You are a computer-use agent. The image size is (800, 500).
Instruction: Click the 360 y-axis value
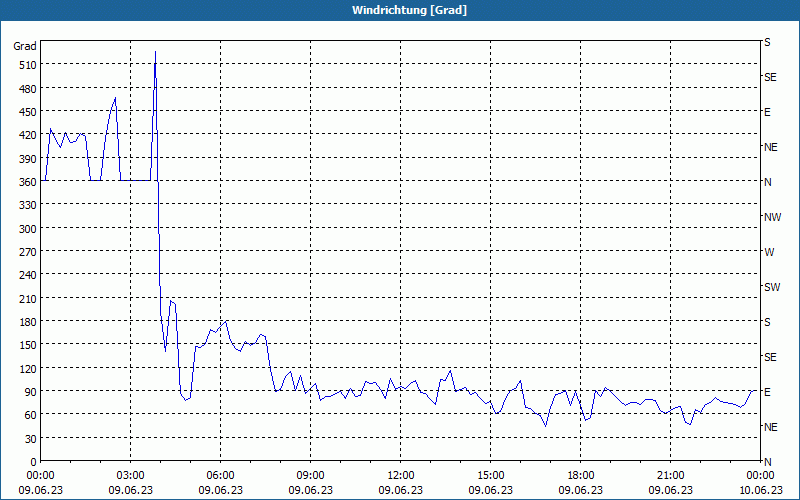(x=28, y=182)
